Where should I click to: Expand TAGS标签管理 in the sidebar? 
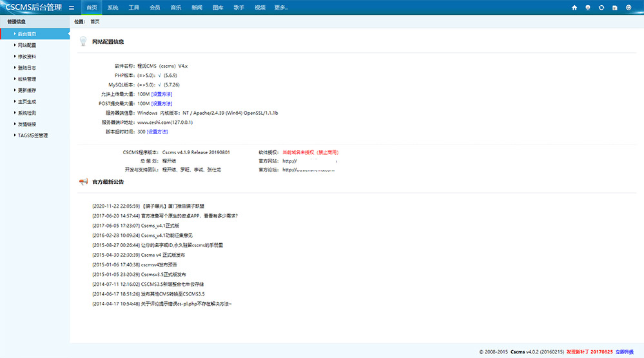click(x=33, y=135)
